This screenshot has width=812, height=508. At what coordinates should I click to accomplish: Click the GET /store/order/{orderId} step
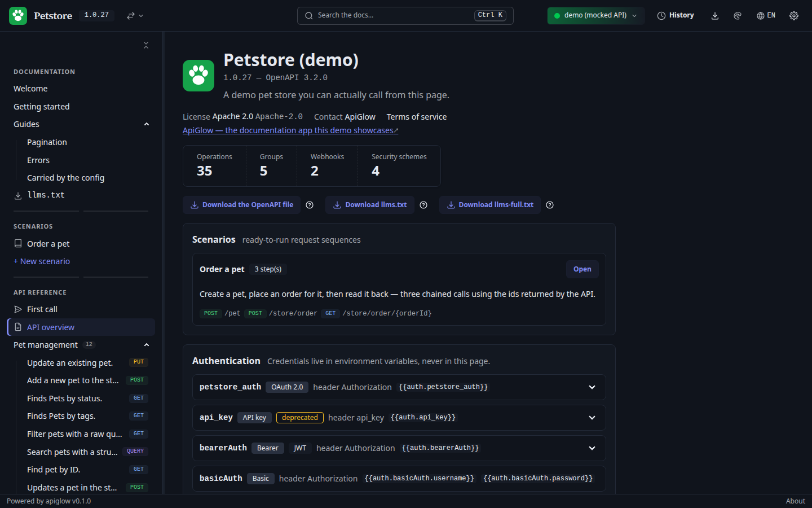(377, 313)
